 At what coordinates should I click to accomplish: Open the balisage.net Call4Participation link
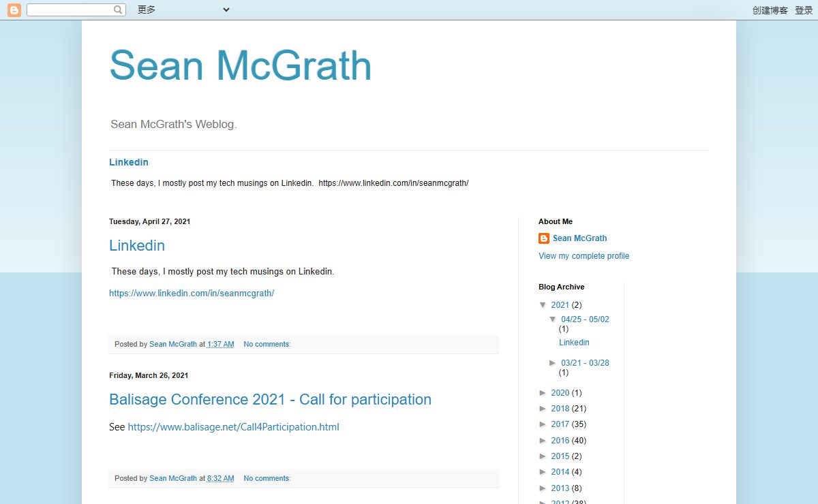[234, 427]
